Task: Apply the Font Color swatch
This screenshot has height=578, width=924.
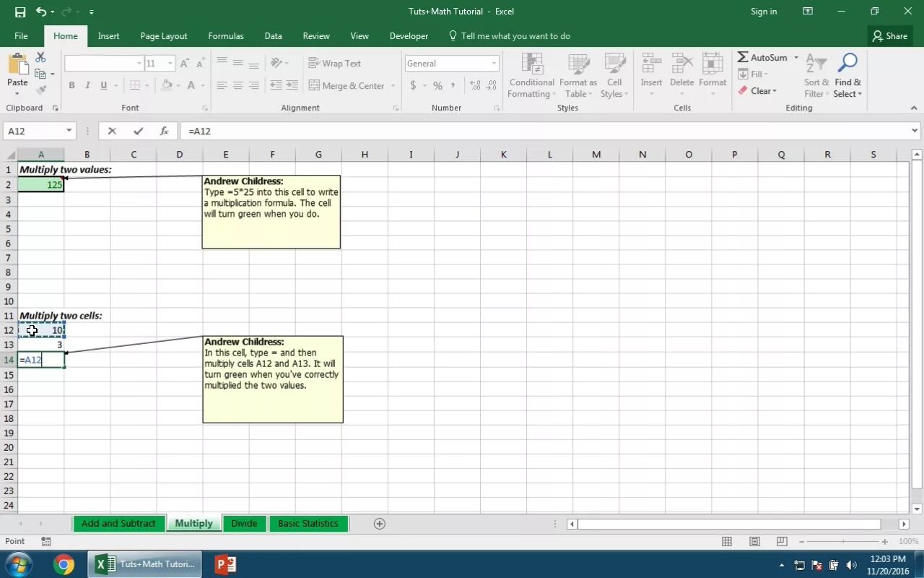Action: (x=191, y=85)
